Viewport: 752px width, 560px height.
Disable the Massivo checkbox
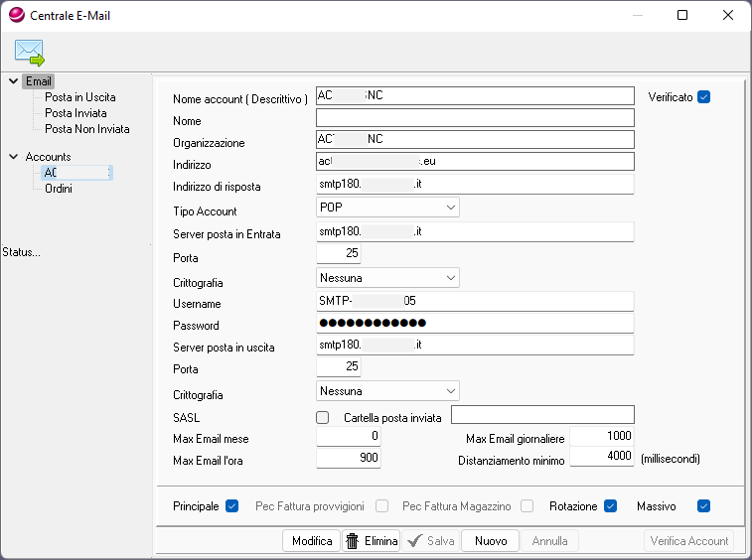point(704,506)
